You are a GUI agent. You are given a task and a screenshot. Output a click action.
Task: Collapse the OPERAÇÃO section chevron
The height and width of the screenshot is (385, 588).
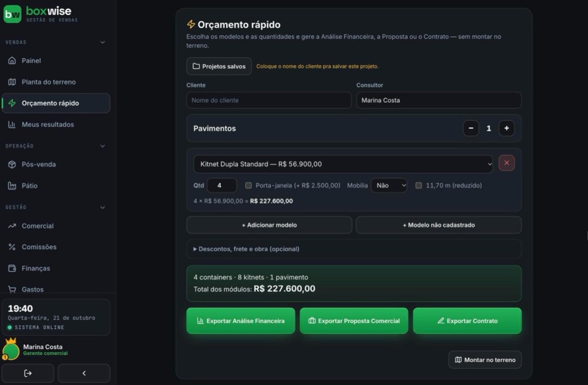tap(103, 146)
